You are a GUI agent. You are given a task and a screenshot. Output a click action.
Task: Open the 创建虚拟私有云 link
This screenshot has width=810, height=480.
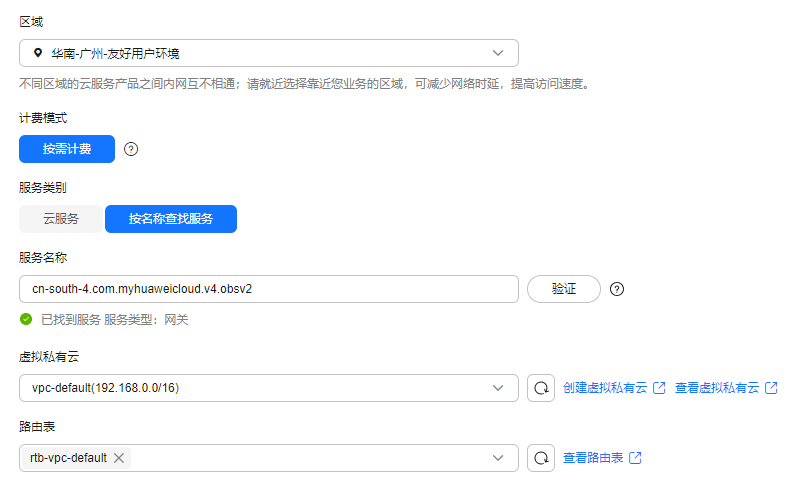coord(605,388)
